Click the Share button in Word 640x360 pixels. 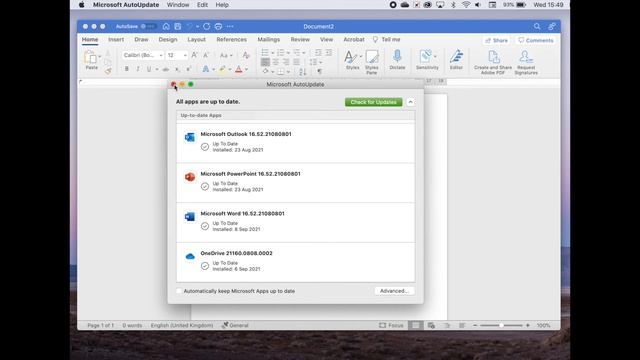click(x=496, y=40)
